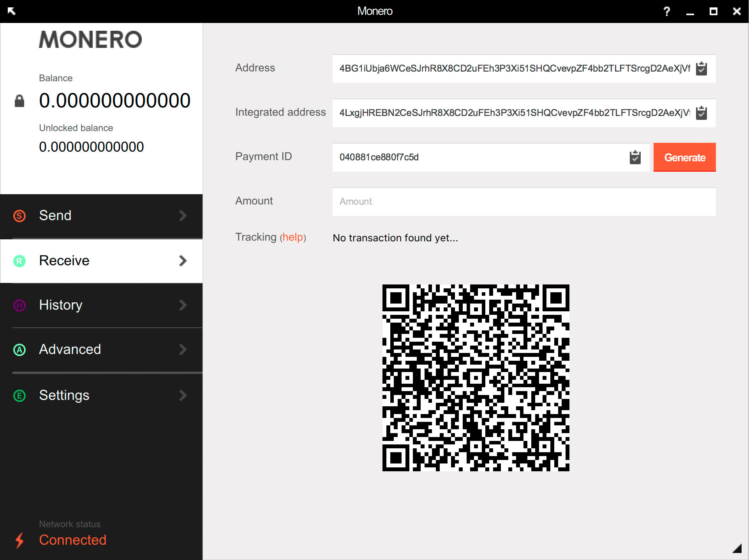Expand the Advanced menu section
This screenshot has height=560, width=749.
(x=101, y=349)
